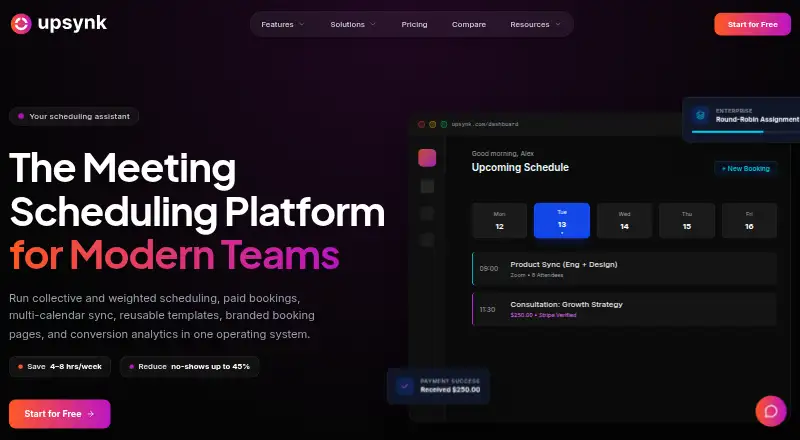Click the Save 4–8 hrs/week badge
This screenshot has width=800, height=440.
tap(60, 366)
